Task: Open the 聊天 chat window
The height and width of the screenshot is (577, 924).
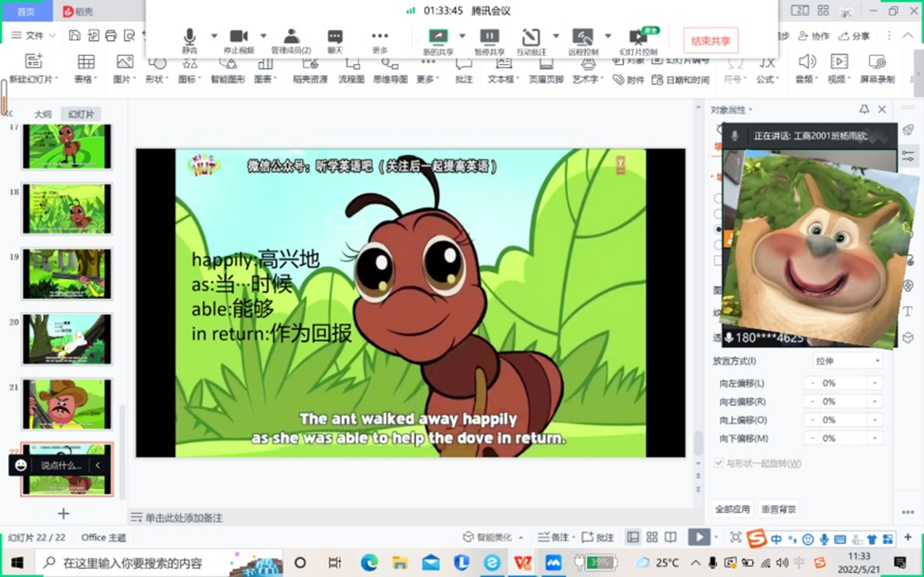Action: pos(335,37)
